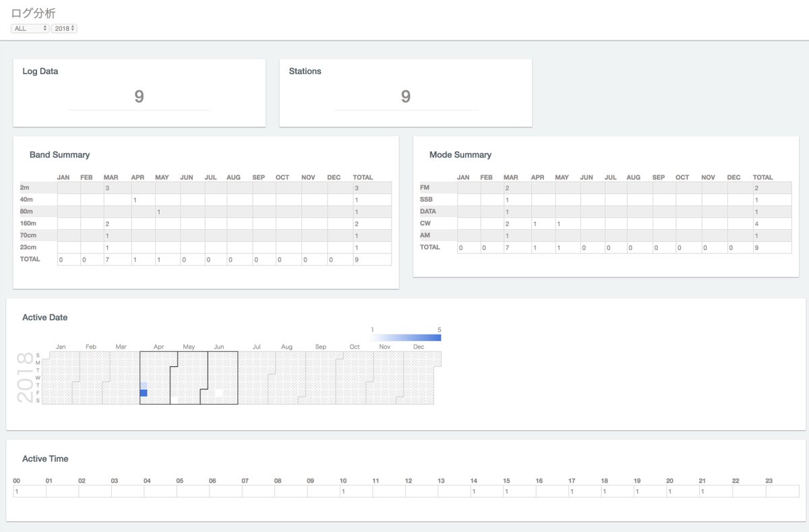Select the AM row label
Image resolution: width=809 pixels, height=532 pixels.
point(425,235)
